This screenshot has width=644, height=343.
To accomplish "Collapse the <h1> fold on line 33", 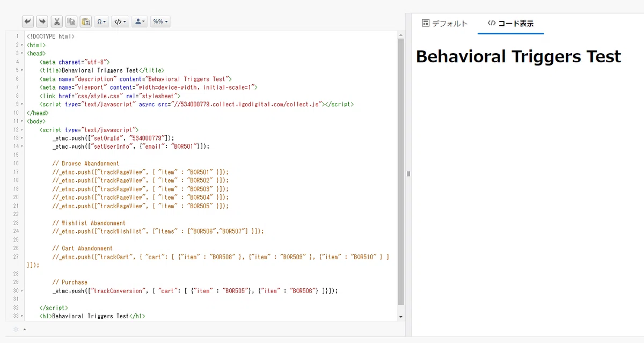I will pos(21,316).
